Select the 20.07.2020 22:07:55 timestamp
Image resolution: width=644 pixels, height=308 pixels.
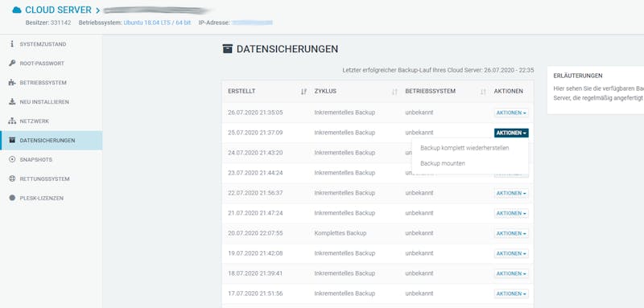click(255, 233)
